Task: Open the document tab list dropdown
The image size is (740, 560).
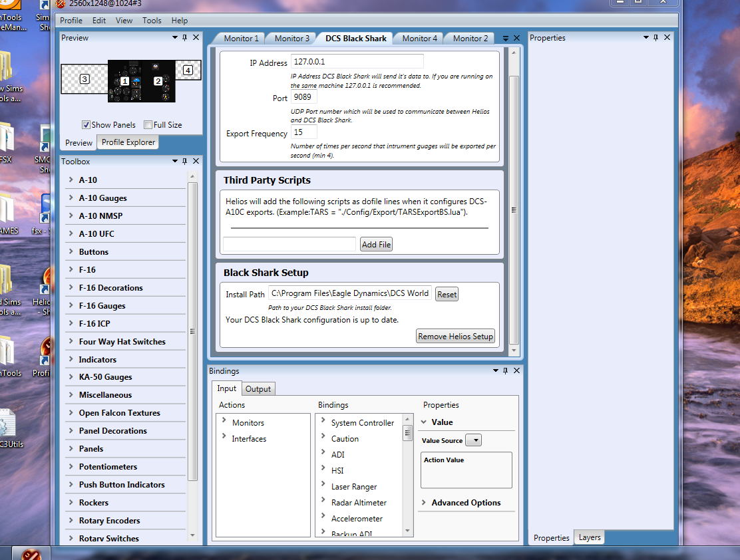Action: [x=506, y=38]
